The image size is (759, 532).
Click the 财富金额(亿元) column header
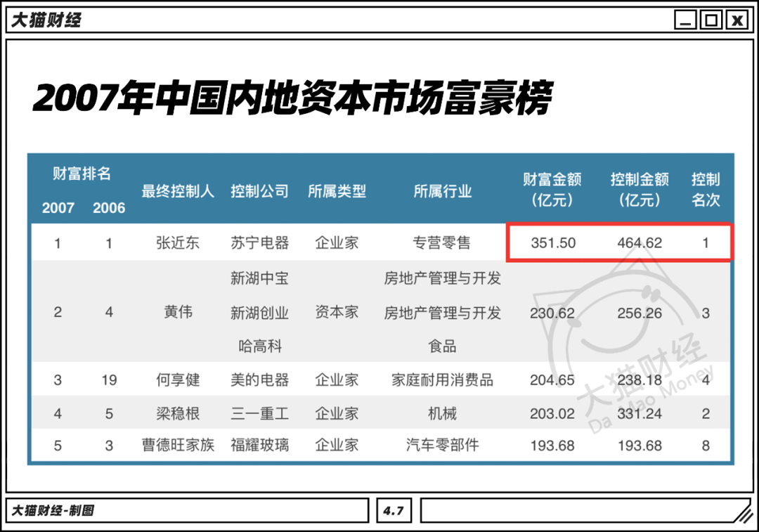click(x=552, y=189)
